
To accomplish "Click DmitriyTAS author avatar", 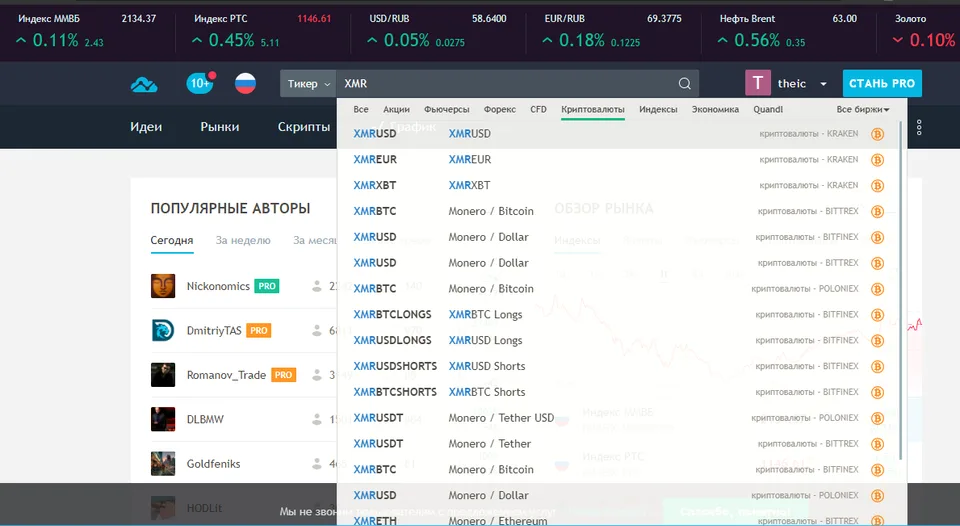I will pyautogui.click(x=163, y=331).
